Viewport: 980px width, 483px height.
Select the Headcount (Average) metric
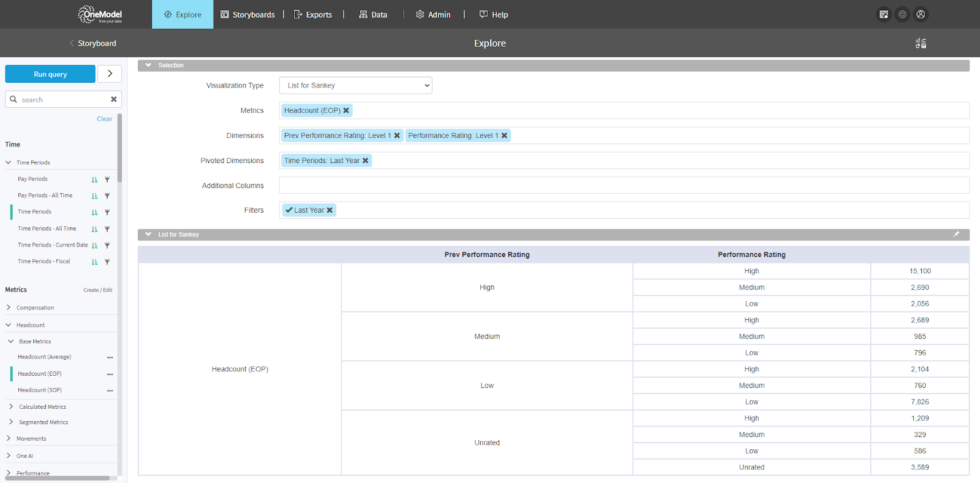pyautogui.click(x=44, y=357)
